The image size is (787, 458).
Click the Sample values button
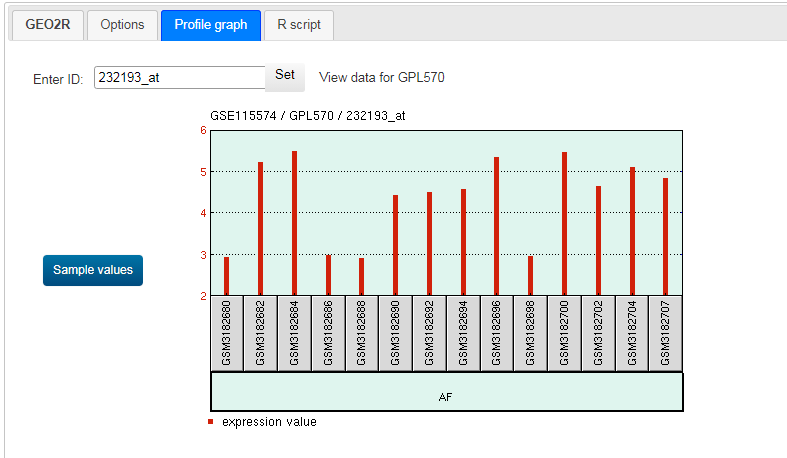point(93,270)
